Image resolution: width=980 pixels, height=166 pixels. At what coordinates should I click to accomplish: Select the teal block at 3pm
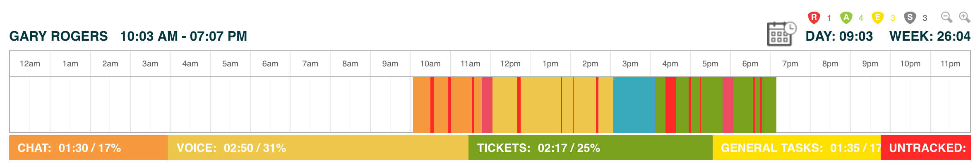click(634, 105)
